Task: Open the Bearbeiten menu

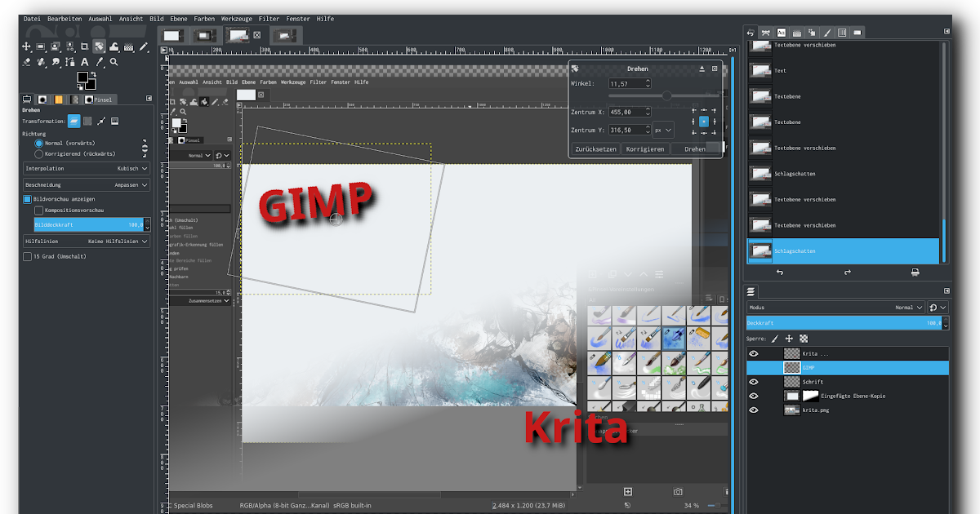Action: pyautogui.click(x=65, y=18)
